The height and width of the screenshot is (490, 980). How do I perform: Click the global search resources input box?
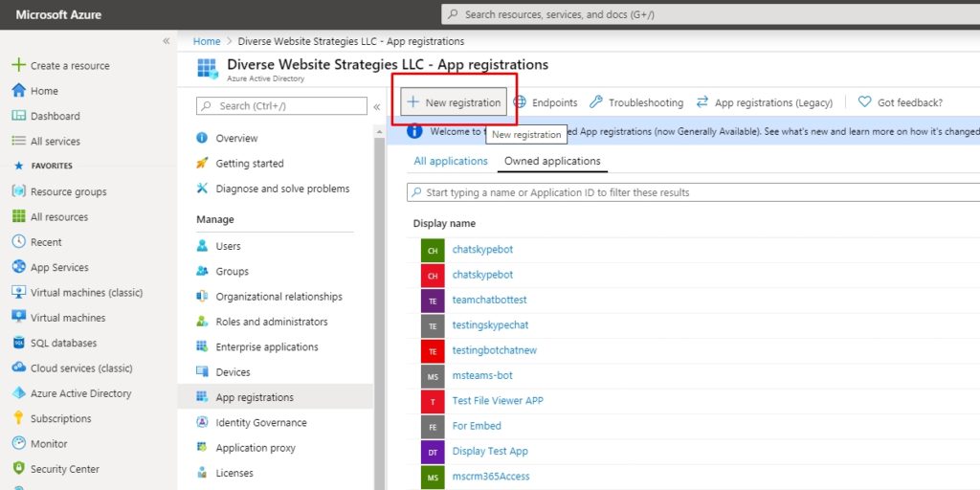710,14
